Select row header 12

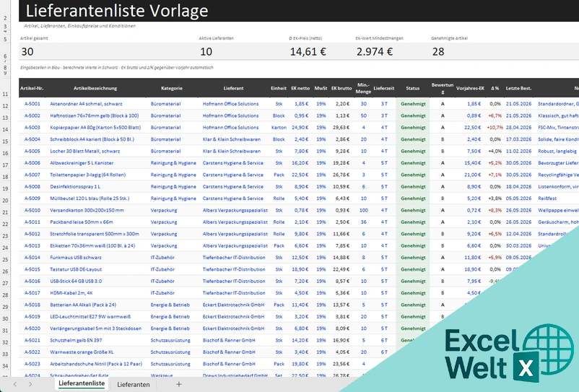(5, 106)
